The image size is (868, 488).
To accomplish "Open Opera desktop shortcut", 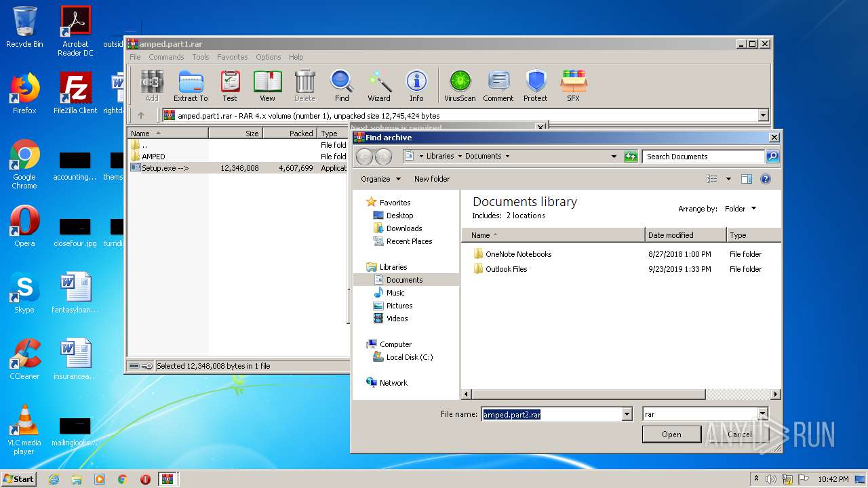I will point(24,226).
